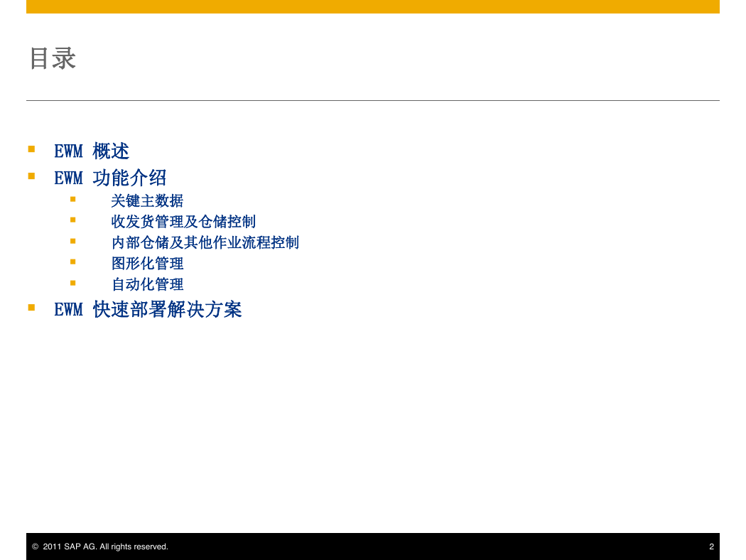Click the sub-item 图形化管理

(147, 264)
